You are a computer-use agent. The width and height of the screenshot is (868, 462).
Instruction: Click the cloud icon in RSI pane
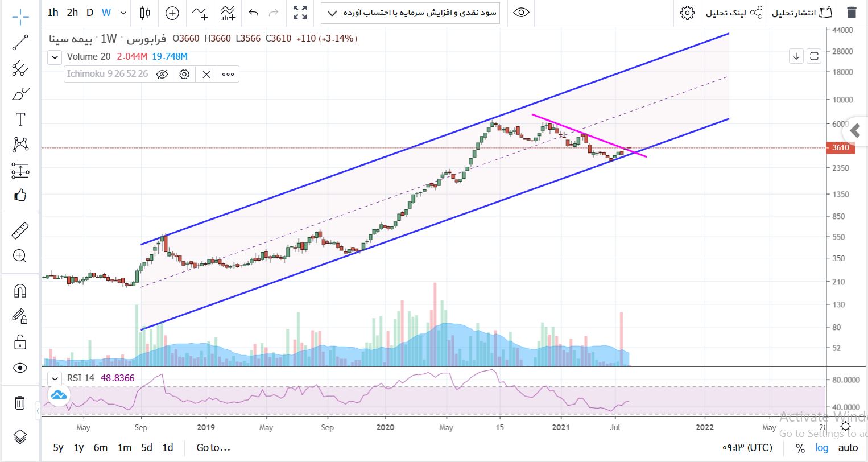pyautogui.click(x=59, y=394)
